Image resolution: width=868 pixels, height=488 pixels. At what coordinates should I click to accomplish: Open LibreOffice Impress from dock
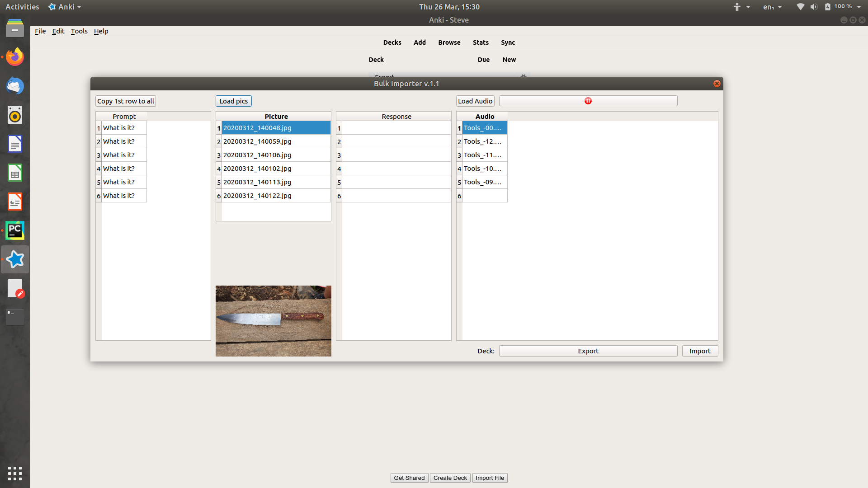[15, 202]
